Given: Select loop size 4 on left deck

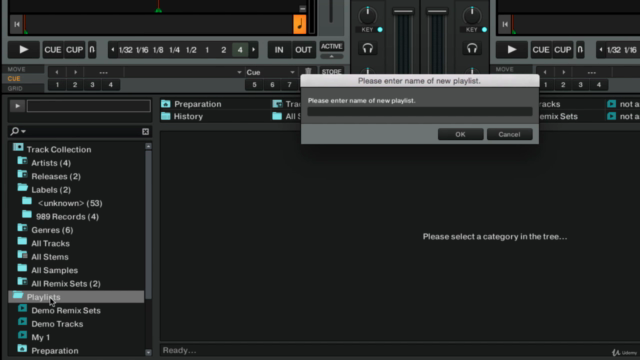Looking at the screenshot, I should click(240, 50).
